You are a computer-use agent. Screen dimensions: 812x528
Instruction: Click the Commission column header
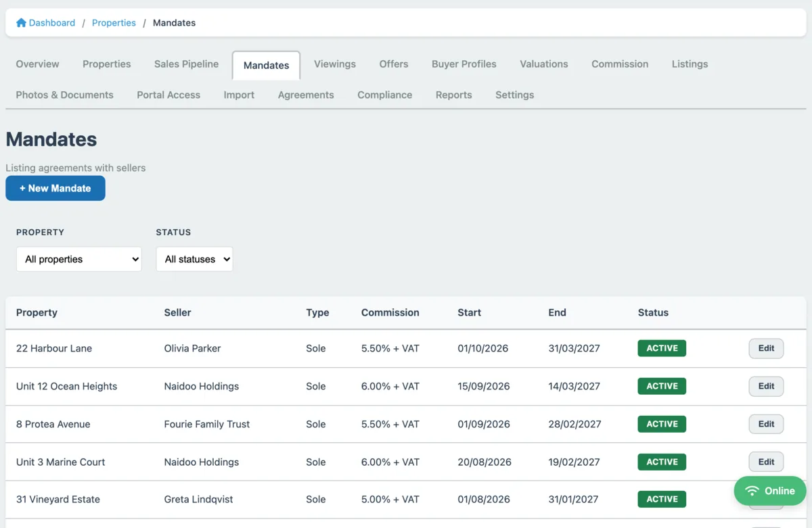390,313
